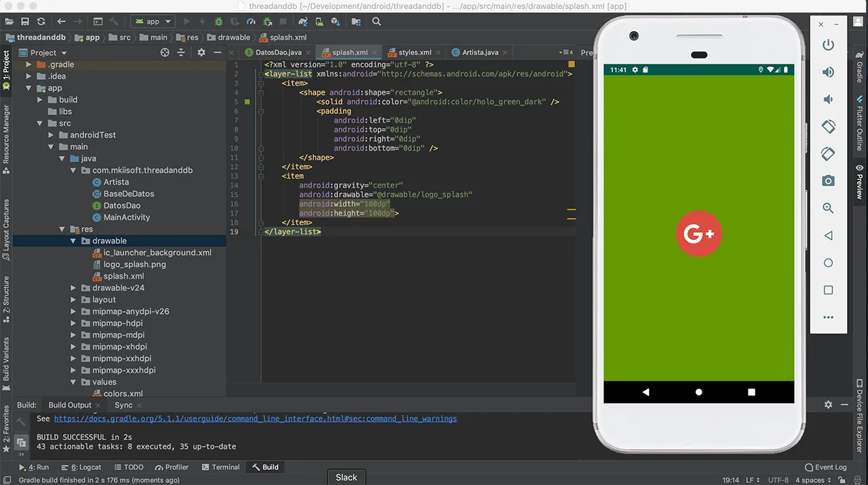Click the Debug app bug icon
The image size is (868, 485).
[218, 22]
